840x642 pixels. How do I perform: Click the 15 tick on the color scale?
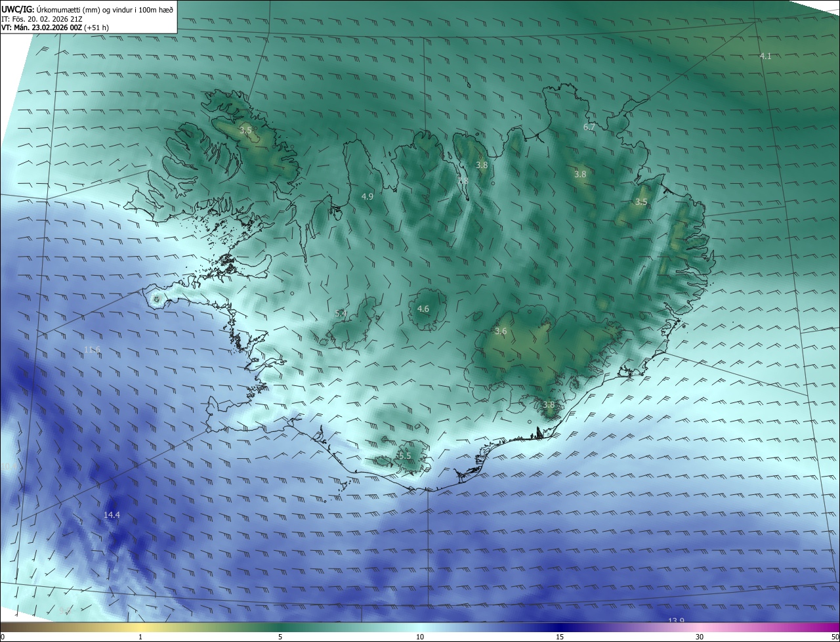click(x=560, y=637)
